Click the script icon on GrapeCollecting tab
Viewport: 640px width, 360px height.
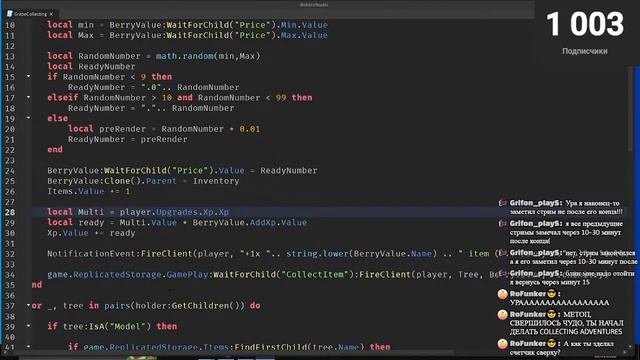tap(10, 14)
